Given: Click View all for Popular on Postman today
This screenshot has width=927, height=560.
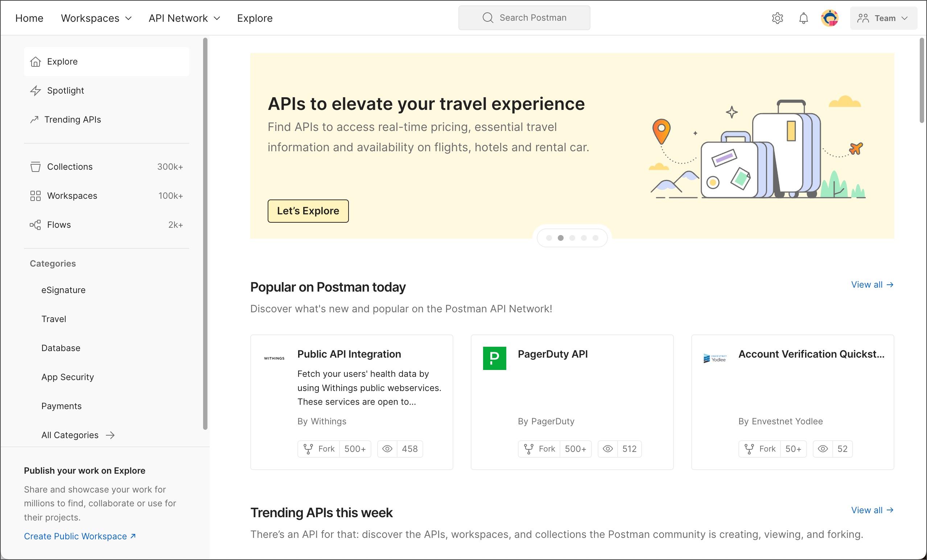Looking at the screenshot, I should (873, 284).
